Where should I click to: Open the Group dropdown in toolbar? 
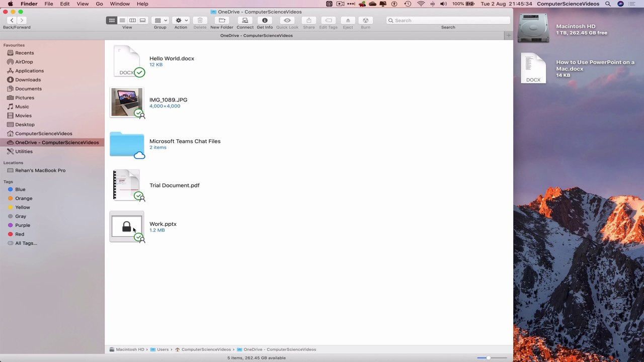(x=160, y=20)
